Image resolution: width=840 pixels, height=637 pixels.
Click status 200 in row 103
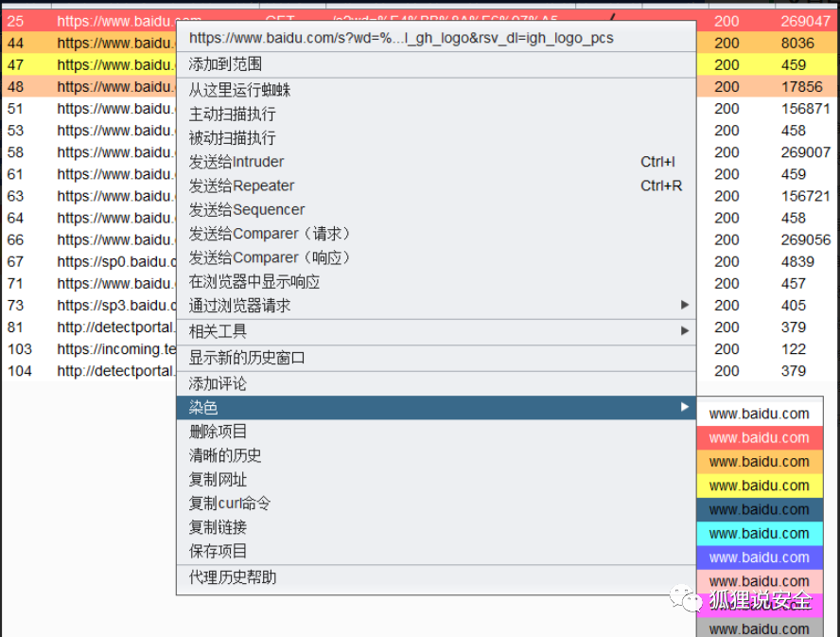726,349
